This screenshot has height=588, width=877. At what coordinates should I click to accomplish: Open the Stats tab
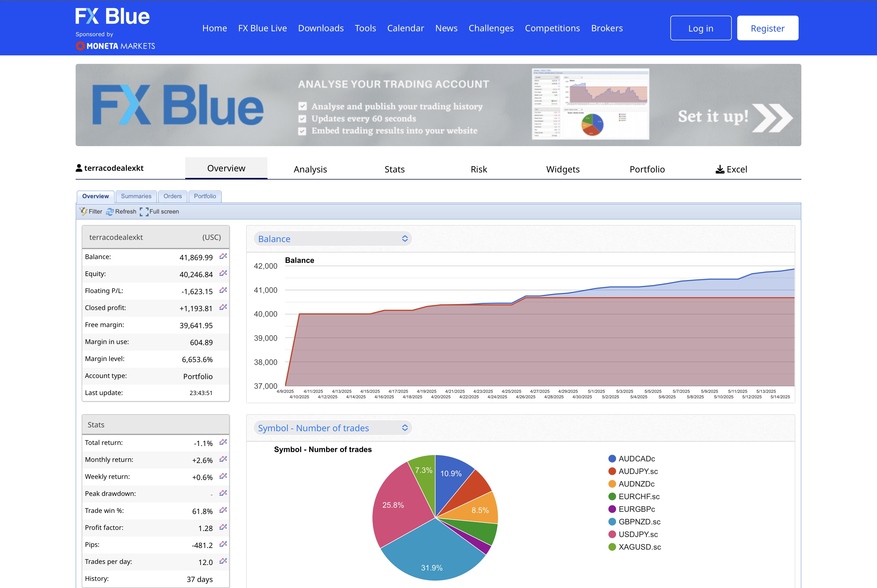(x=394, y=169)
